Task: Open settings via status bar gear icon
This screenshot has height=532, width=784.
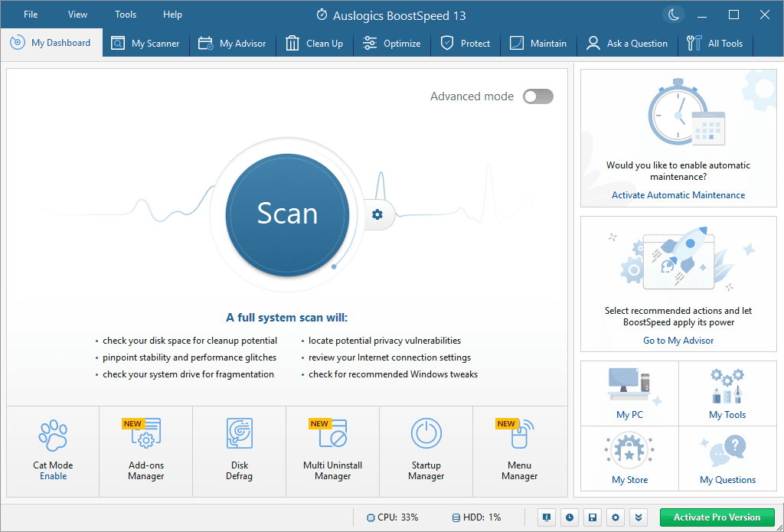Action: coord(616,517)
